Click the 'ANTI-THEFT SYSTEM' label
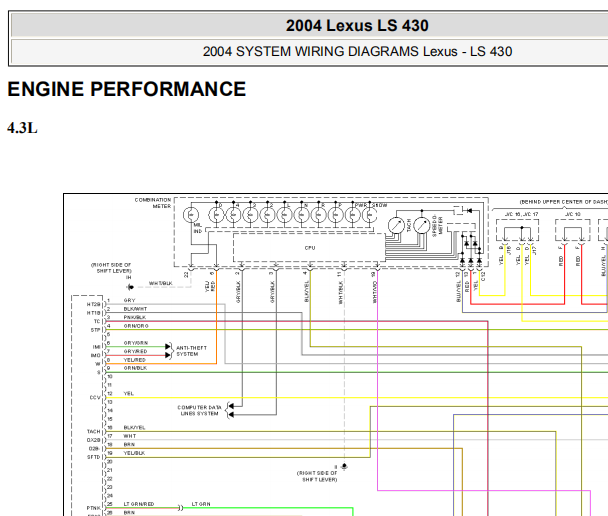Viewport: 608px width, 516px height. (x=192, y=351)
